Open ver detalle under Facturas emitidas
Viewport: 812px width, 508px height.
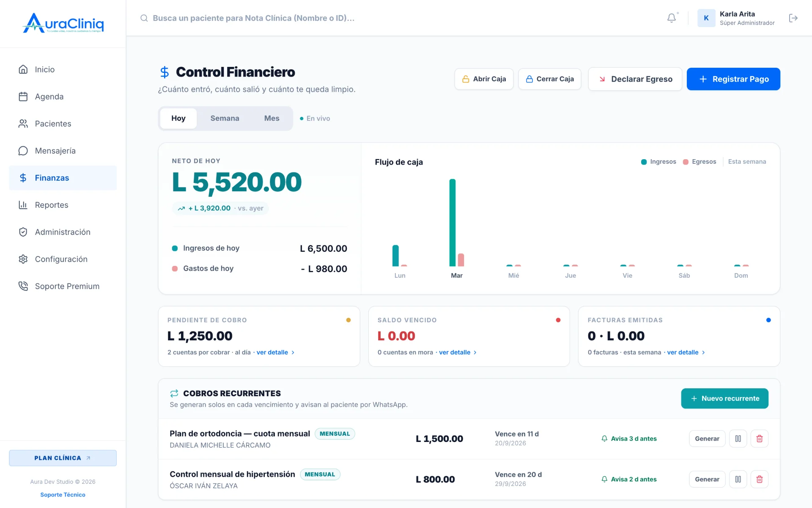[686, 352]
